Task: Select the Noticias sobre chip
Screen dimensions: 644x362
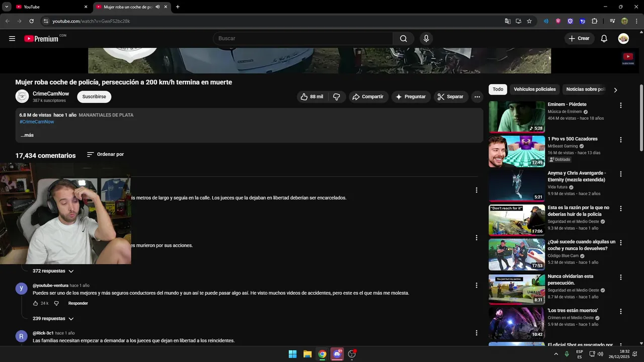Action: pos(585,89)
